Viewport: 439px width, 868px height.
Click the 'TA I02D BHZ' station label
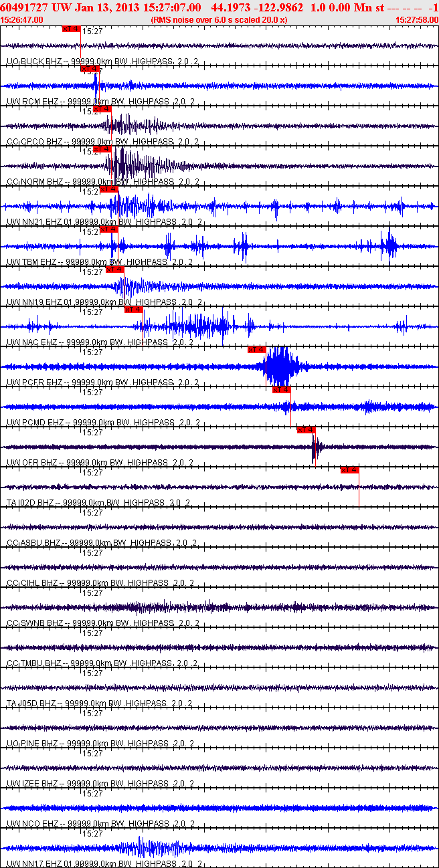point(29,502)
